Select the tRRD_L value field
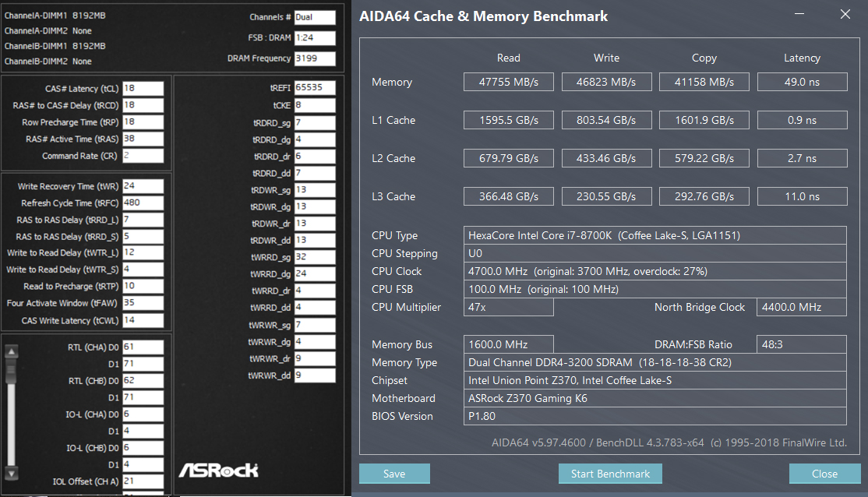The height and width of the screenshot is (497, 868). [x=143, y=220]
